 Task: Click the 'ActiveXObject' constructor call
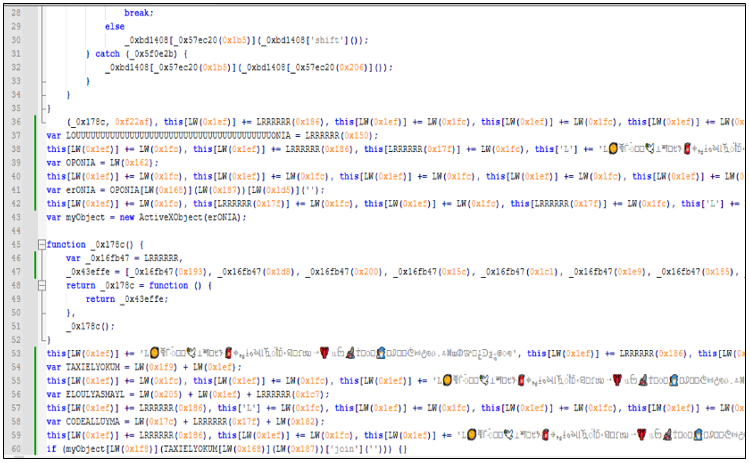click(x=171, y=217)
